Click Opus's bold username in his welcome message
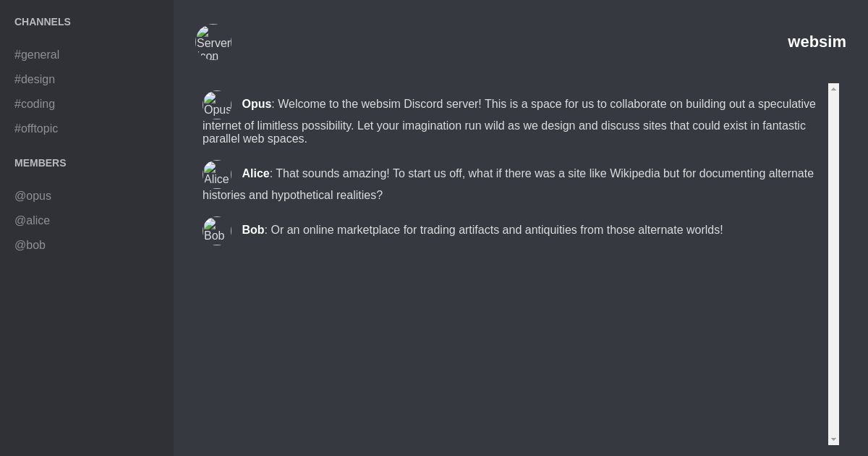868x456 pixels. [257, 104]
